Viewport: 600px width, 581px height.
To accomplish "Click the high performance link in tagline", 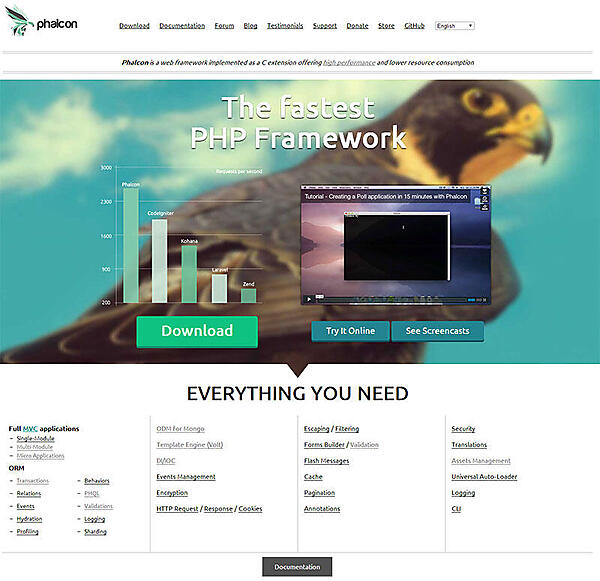I will coord(349,62).
